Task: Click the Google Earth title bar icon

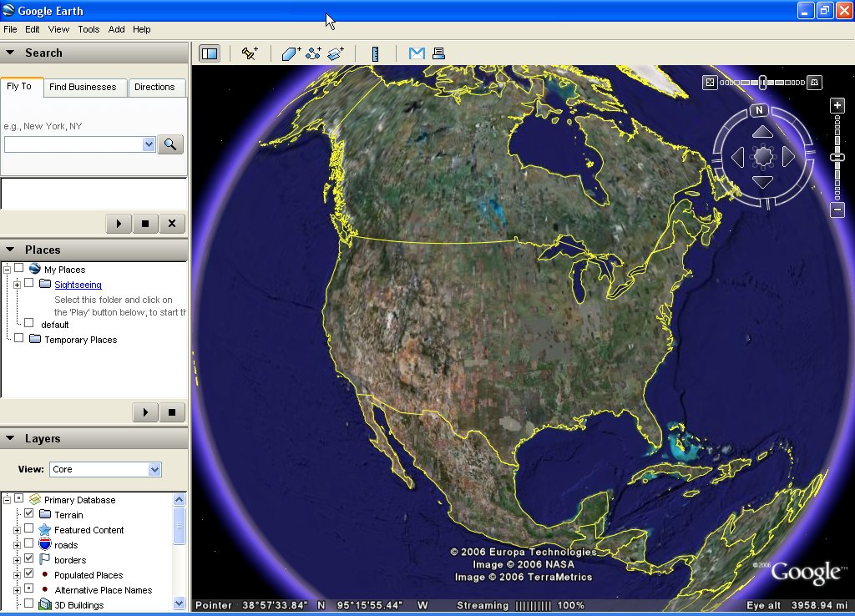Action: coord(8,10)
